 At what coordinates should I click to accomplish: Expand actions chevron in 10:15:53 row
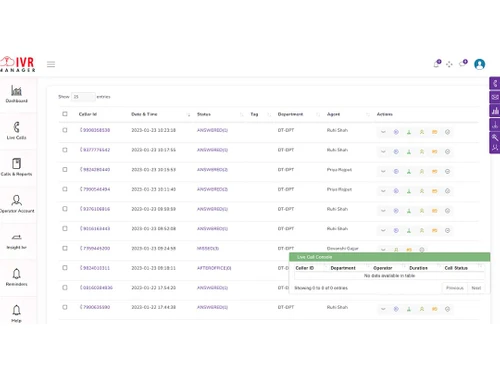click(383, 171)
